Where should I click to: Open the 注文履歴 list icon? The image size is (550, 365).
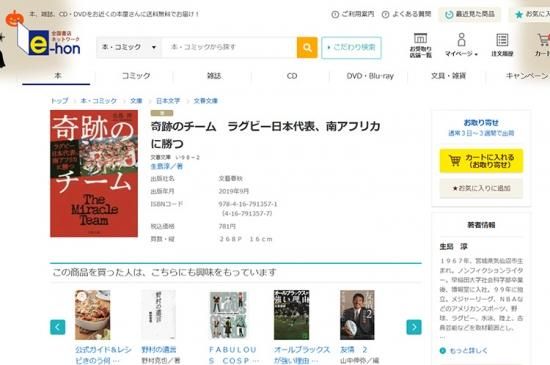click(x=502, y=45)
